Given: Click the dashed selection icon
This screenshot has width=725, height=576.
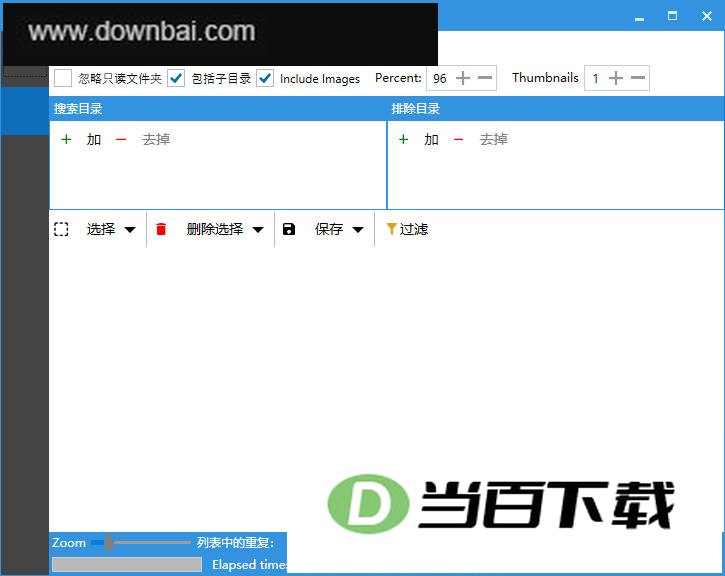Looking at the screenshot, I should [x=61, y=229].
